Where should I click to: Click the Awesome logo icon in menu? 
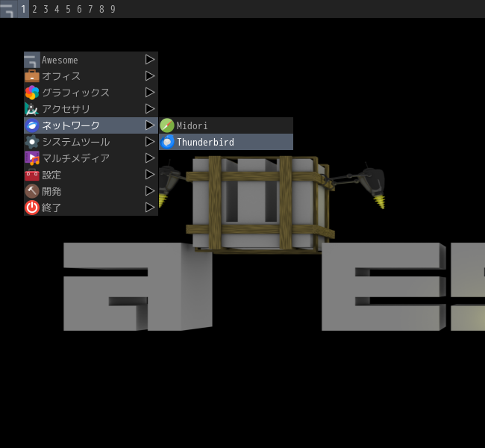(x=32, y=60)
